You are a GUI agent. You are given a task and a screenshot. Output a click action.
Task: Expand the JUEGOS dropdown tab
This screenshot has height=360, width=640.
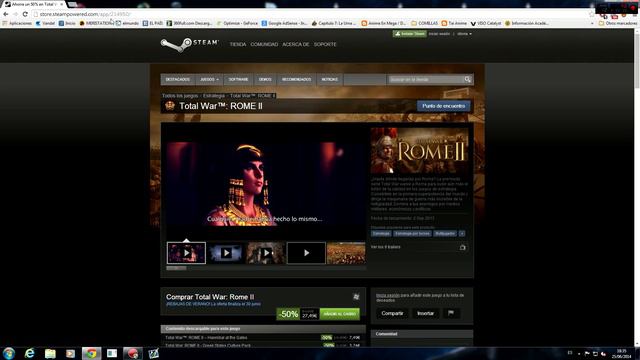tap(209, 79)
